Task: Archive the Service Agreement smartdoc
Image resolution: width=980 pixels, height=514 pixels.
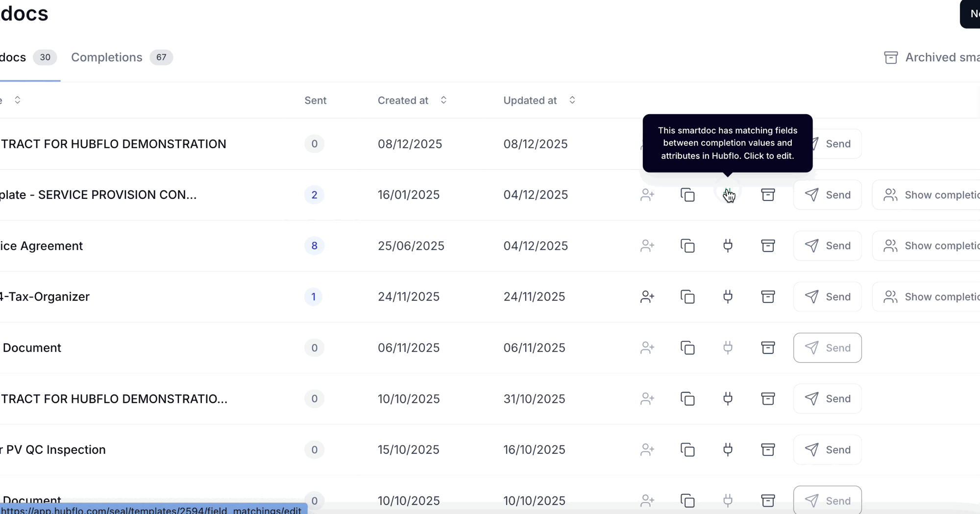Action: (x=768, y=245)
